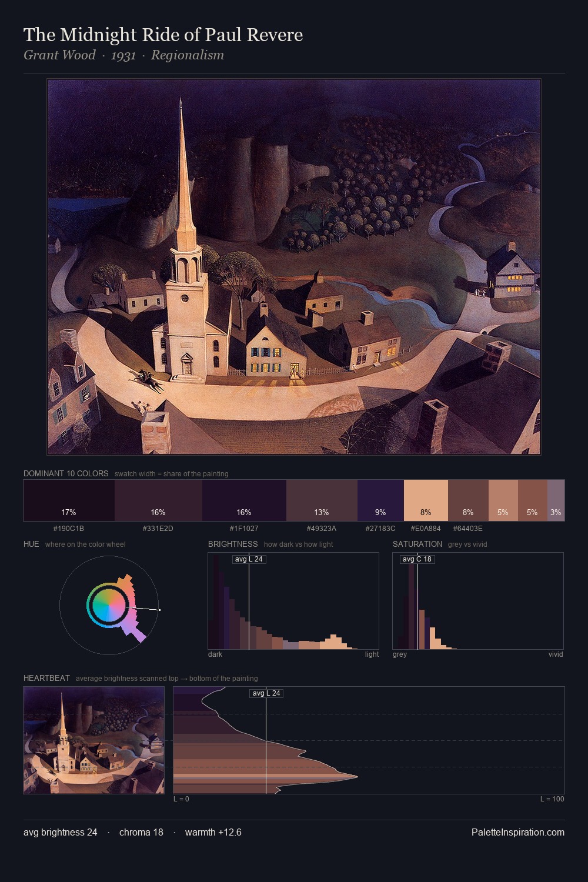Click the #190C1B swatch showing 17%
This screenshot has height=882, width=588.
(x=69, y=500)
